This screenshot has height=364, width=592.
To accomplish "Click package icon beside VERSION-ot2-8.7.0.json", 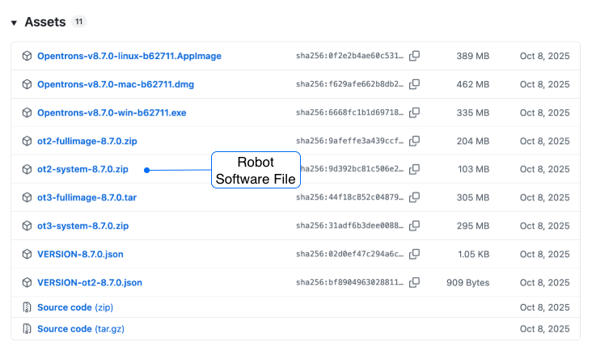I will 27,282.
